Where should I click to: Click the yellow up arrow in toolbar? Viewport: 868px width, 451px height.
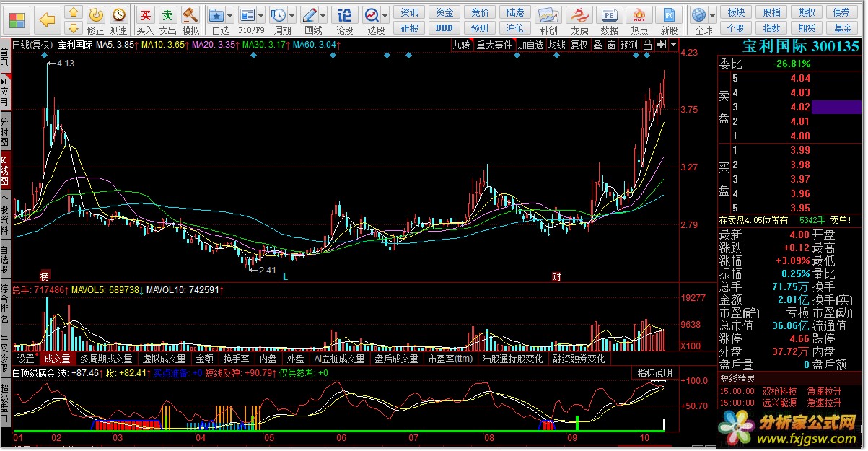tap(73, 12)
